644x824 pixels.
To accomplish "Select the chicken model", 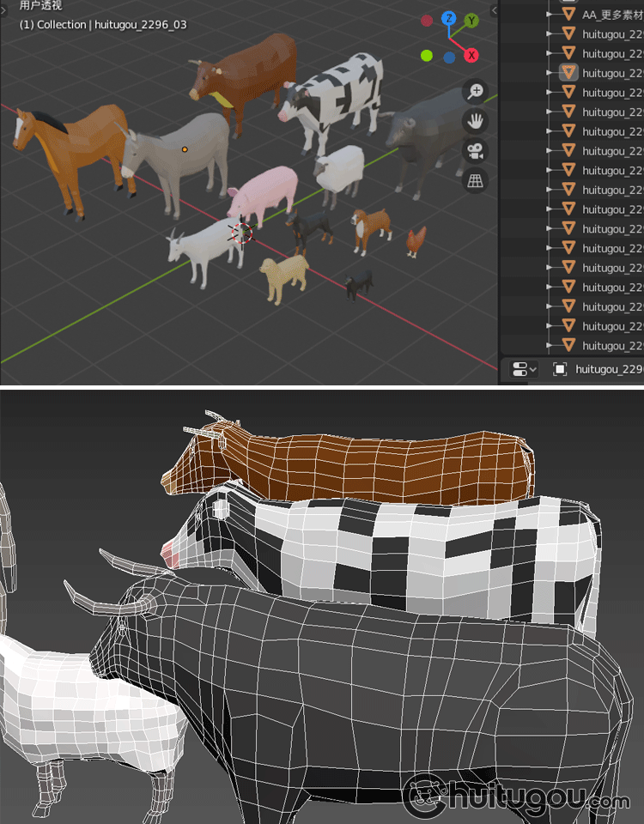I will [416, 242].
